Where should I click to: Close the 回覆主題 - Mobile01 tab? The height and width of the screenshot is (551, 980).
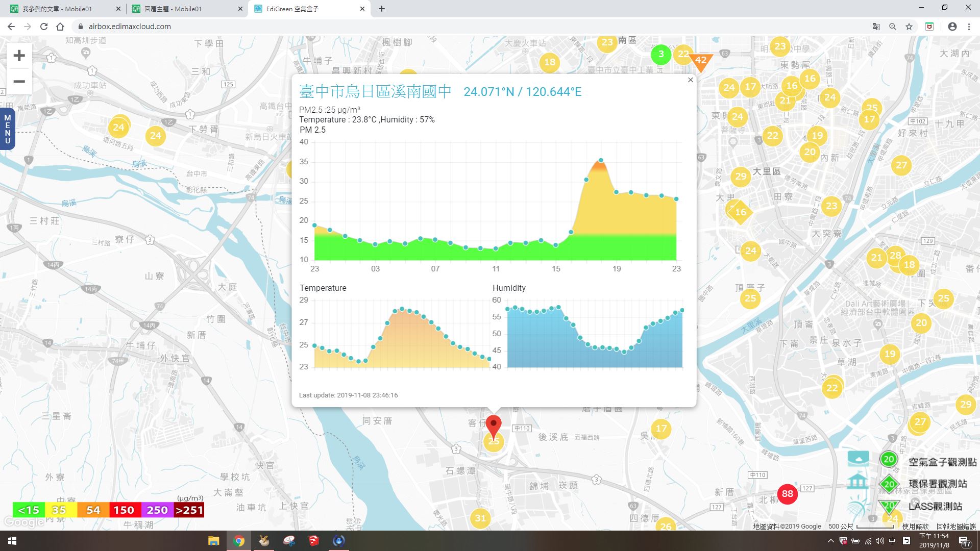pos(240,9)
